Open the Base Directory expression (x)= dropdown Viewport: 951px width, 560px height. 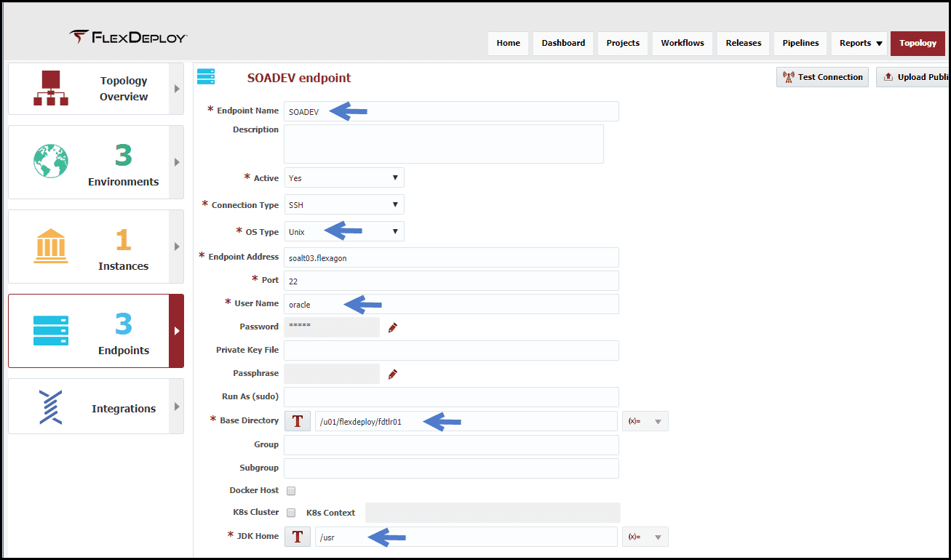[x=645, y=421]
